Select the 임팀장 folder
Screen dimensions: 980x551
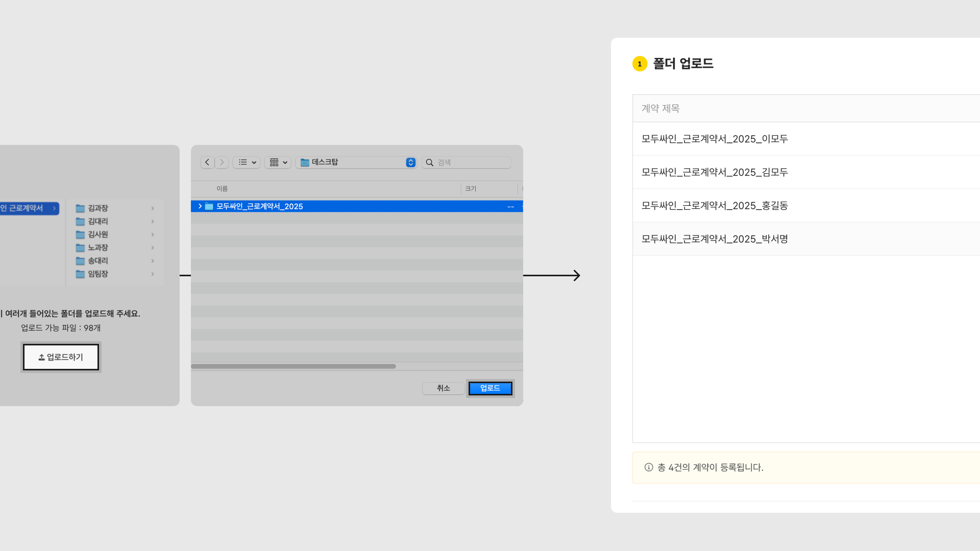[98, 274]
